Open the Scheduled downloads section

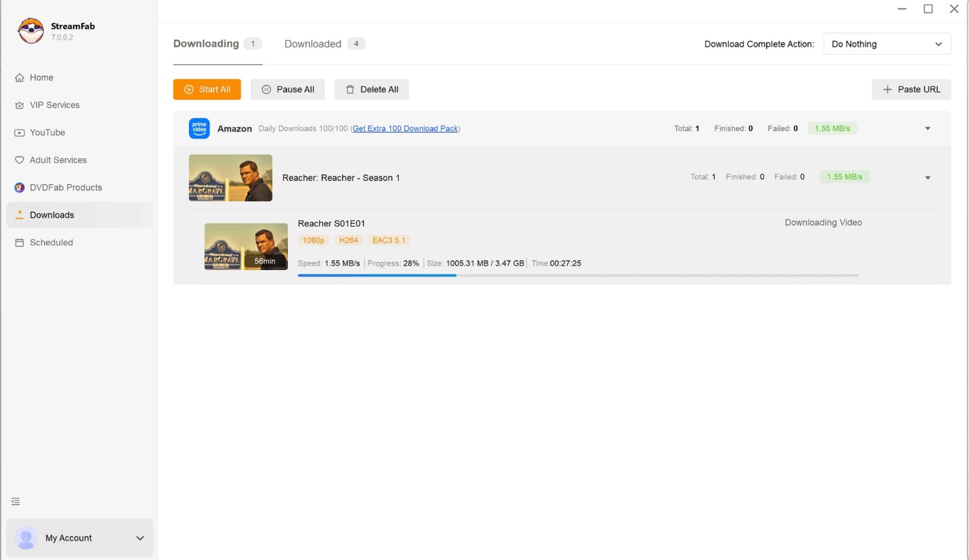(51, 242)
